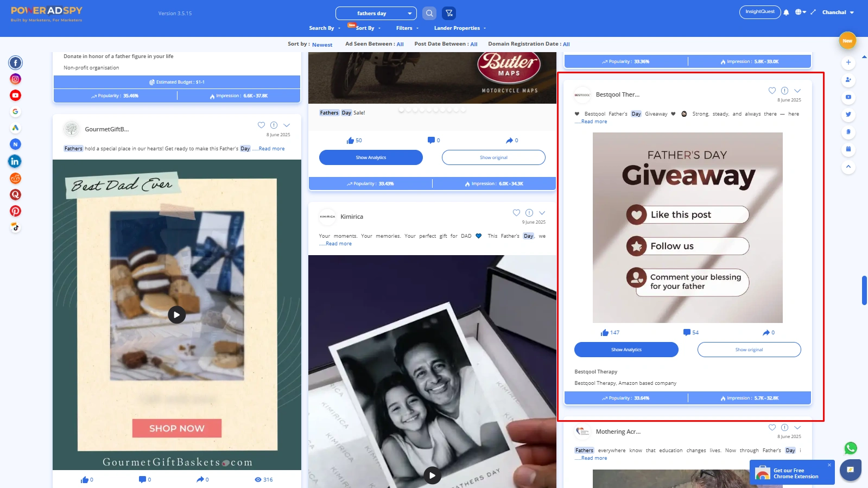Select the Instagram platform icon
The image size is (868, 488).
point(15,79)
